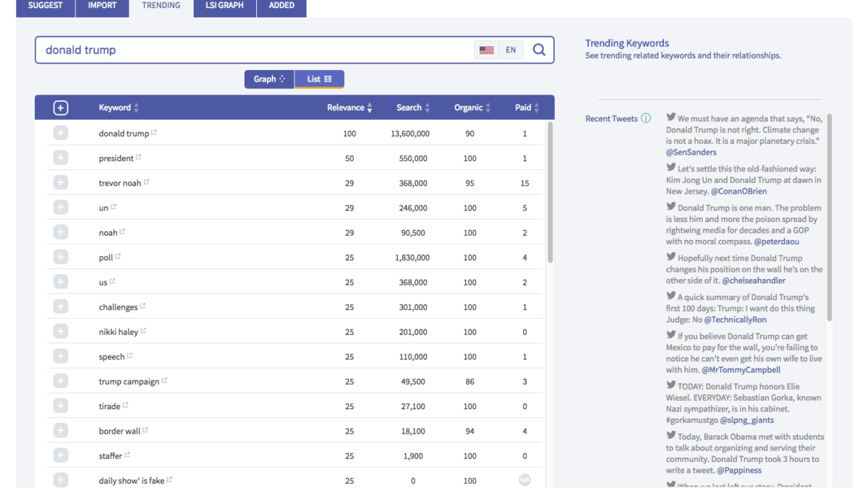868x488 pixels.
Task: Click the 'donald trump' search input field
Action: pos(255,50)
